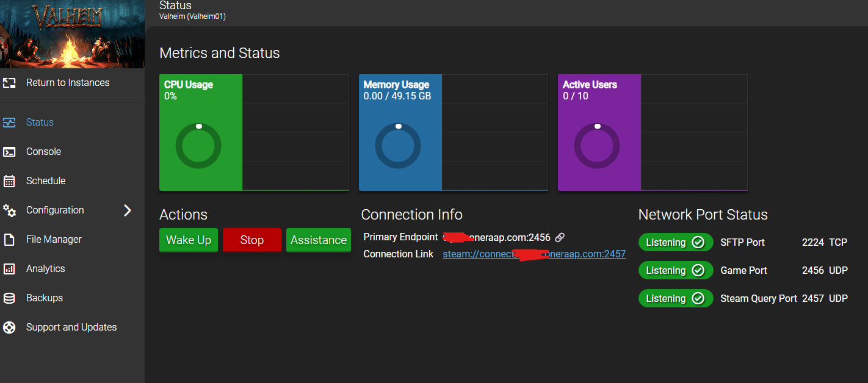Click the Configuration gears icon

[x=9, y=210]
